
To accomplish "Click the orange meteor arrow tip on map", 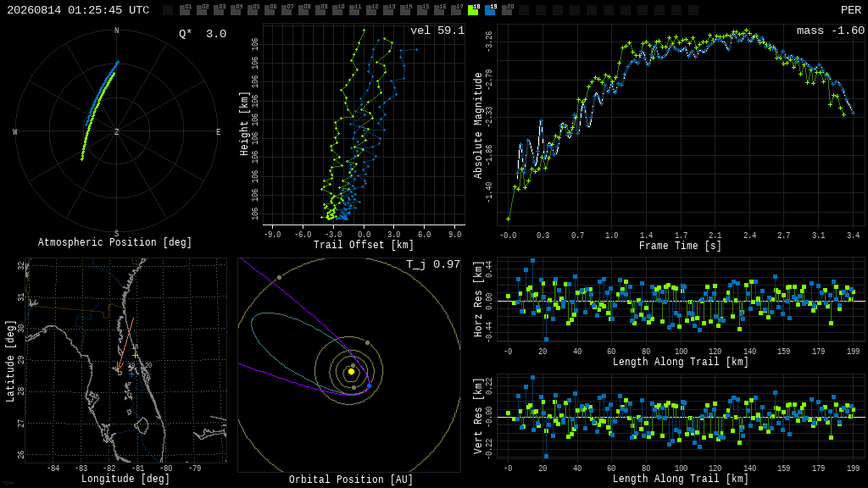I will pyautogui.click(x=117, y=370).
